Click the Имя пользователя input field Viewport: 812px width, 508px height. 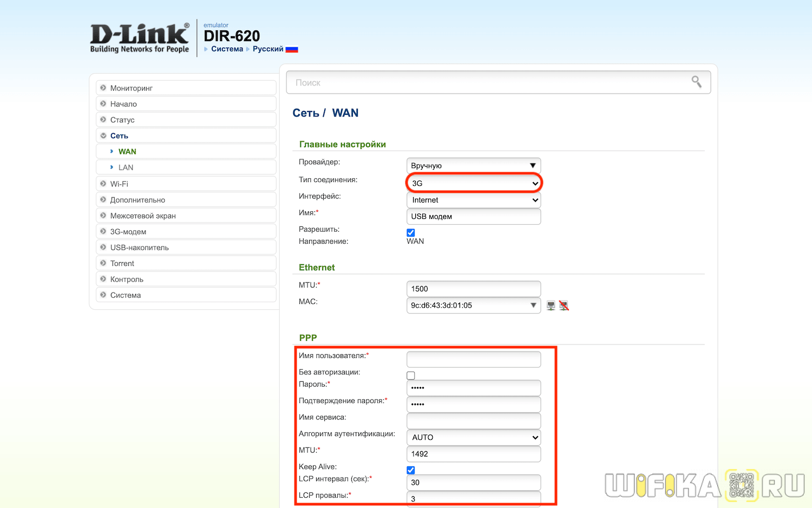pos(474,360)
